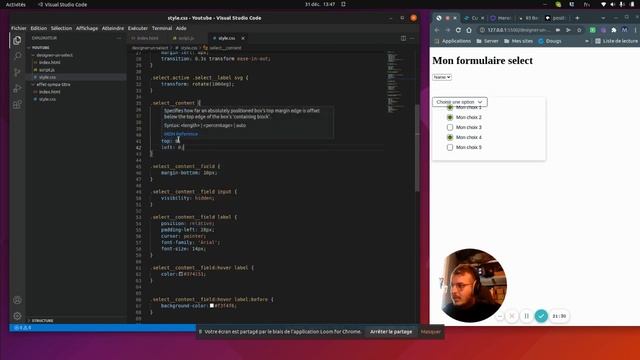Split the VS Code editor to the right

pos(403,38)
